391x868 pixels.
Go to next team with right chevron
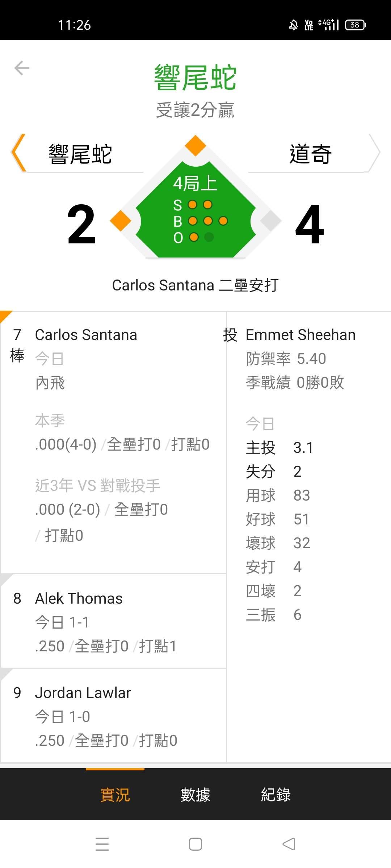374,153
